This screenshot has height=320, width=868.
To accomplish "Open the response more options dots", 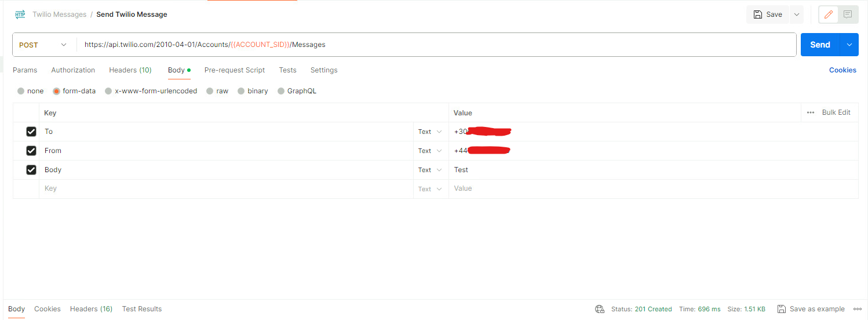I will click(x=857, y=309).
